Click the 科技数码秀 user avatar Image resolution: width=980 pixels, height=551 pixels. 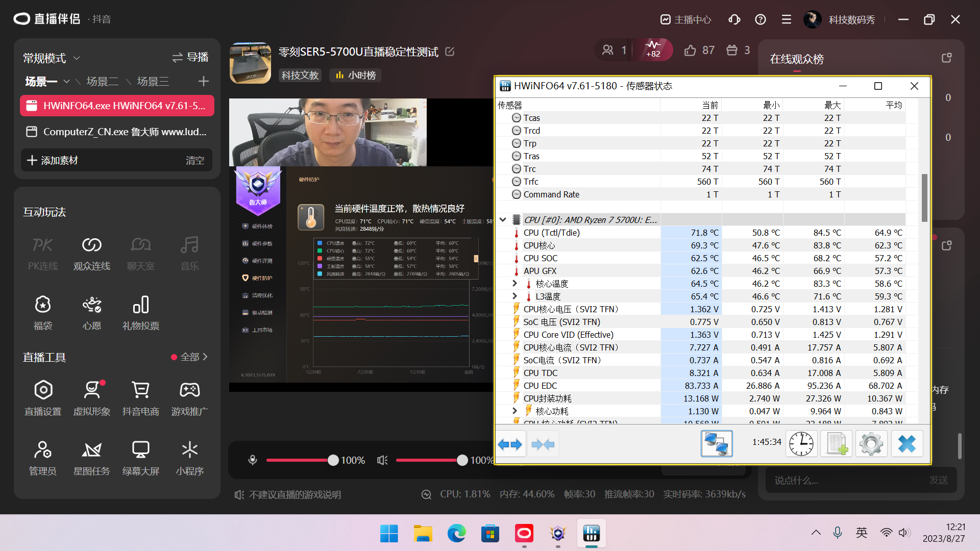click(812, 19)
